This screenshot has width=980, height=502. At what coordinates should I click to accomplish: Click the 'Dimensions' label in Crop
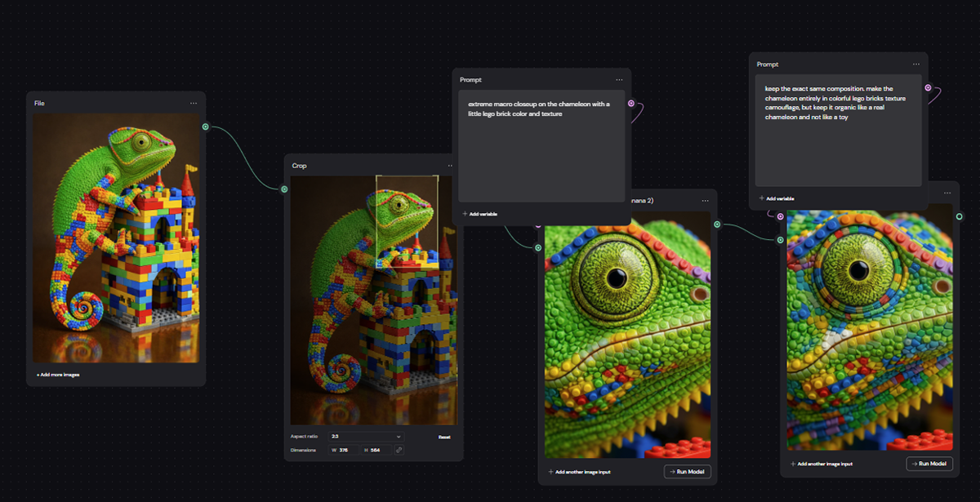pyautogui.click(x=304, y=450)
